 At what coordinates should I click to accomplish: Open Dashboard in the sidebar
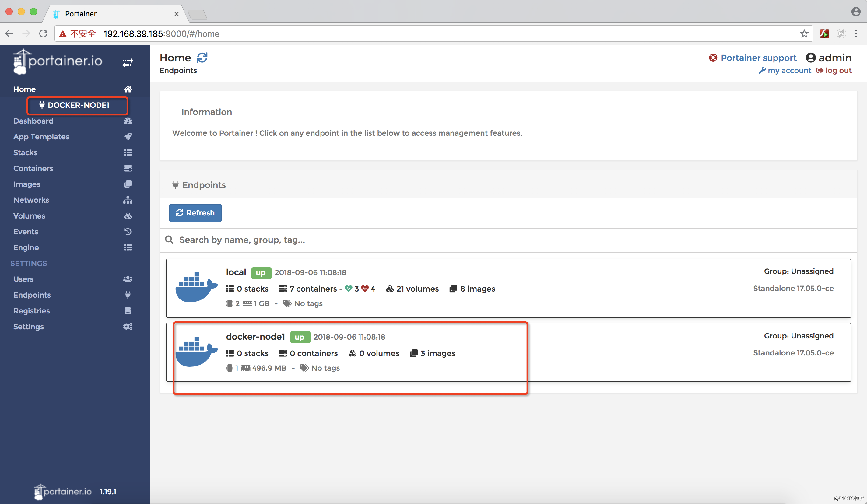coord(33,121)
